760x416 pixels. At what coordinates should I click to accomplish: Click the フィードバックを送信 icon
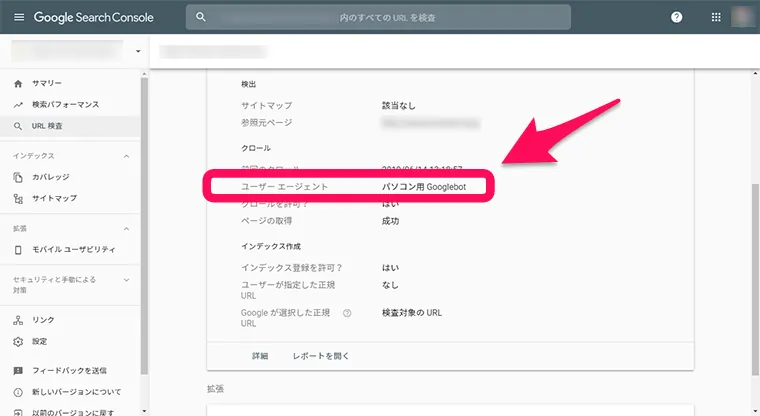pyautogui.click(x=18, y=371)
